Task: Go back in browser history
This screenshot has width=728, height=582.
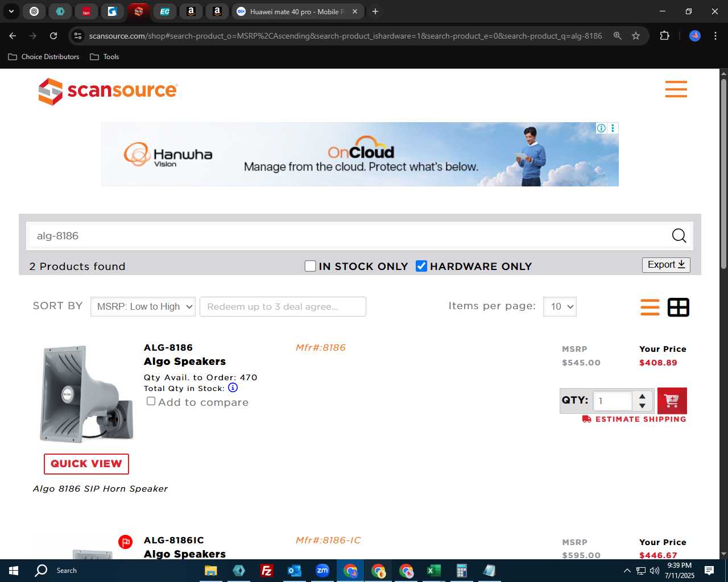Action: [x=13, y=36]
